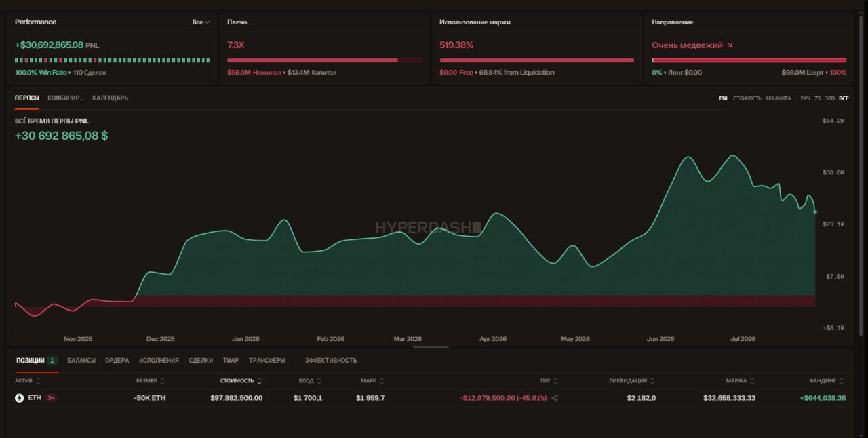
Task: Click the sort icon next to the Ликвидация header
Action: point(652,381)
